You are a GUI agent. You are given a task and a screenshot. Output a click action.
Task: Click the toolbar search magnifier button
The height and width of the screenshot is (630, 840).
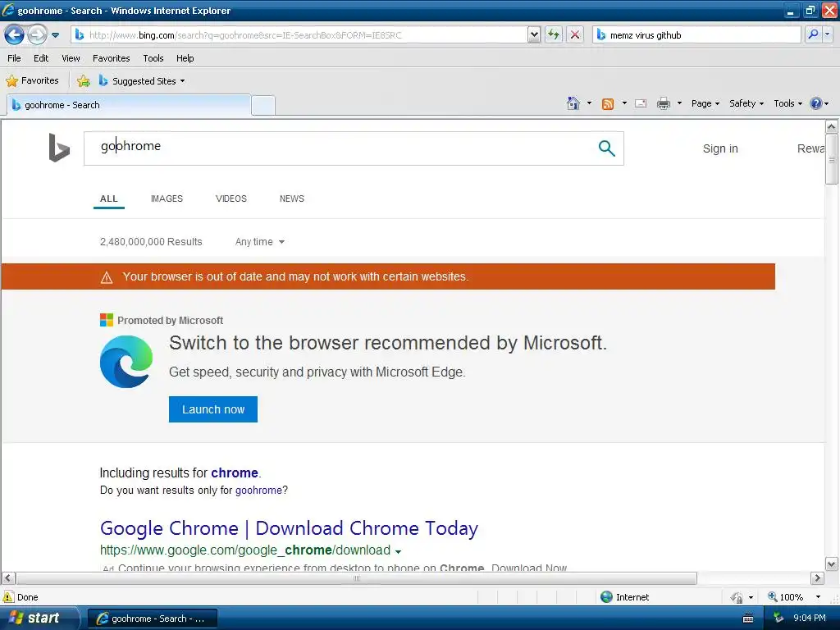pyautogui.click(x=813, y=34)
